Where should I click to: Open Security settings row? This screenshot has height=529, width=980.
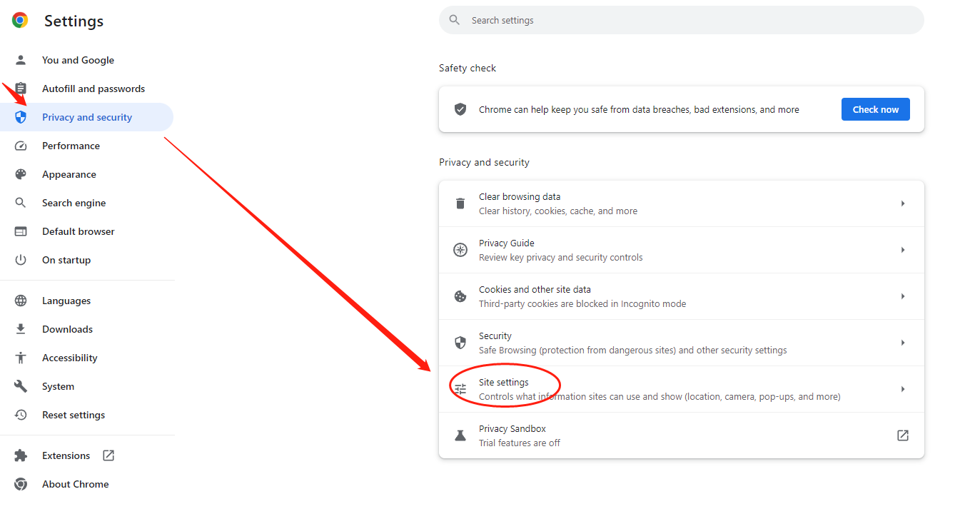682,343
